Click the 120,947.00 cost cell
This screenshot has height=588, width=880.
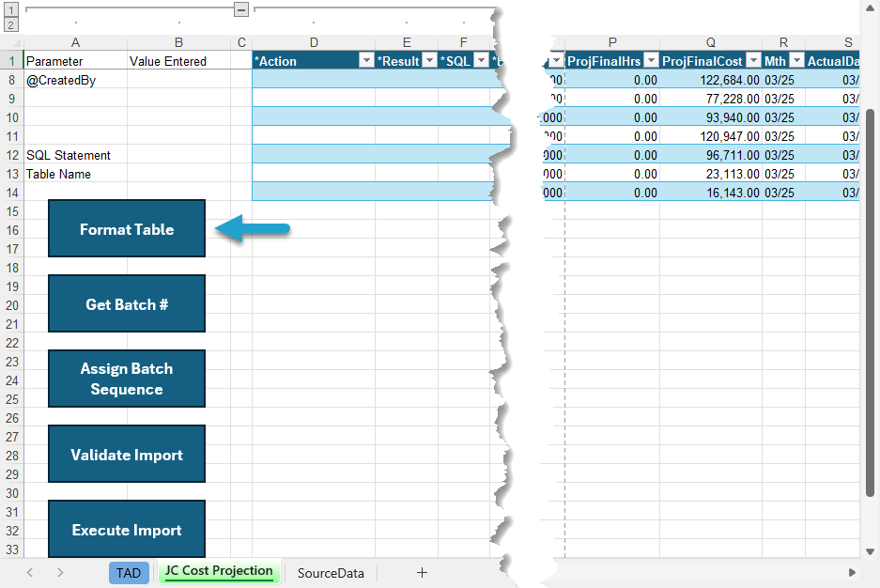pyautogui.click(x=711, y=136)
